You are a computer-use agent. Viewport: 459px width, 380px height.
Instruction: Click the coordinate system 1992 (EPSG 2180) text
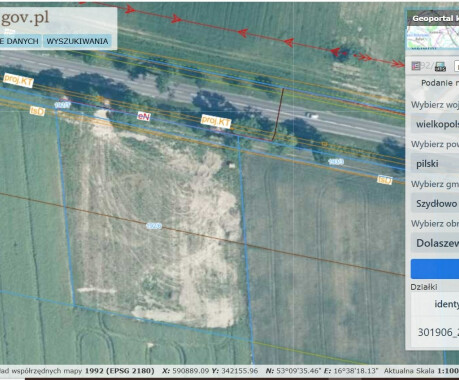tap(119, 371)
